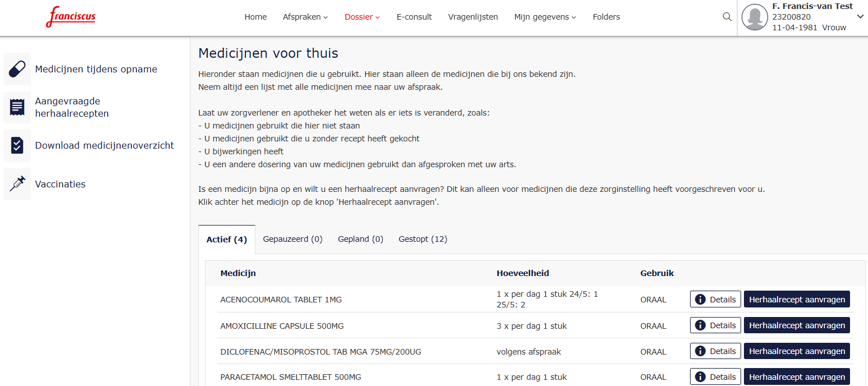This screenshot has height=386, width=868.
Task: Open the Mijn gegevens dropdown
Action: click(x=545, y=17)
